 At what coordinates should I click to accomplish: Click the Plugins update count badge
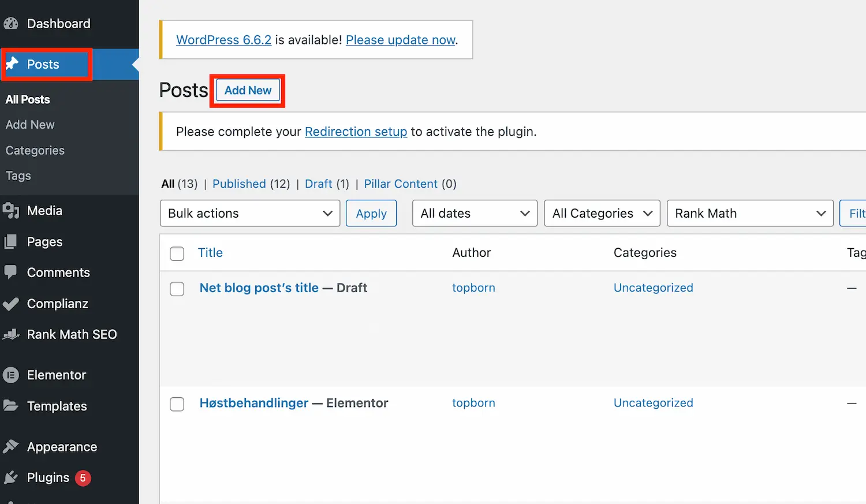83,478
